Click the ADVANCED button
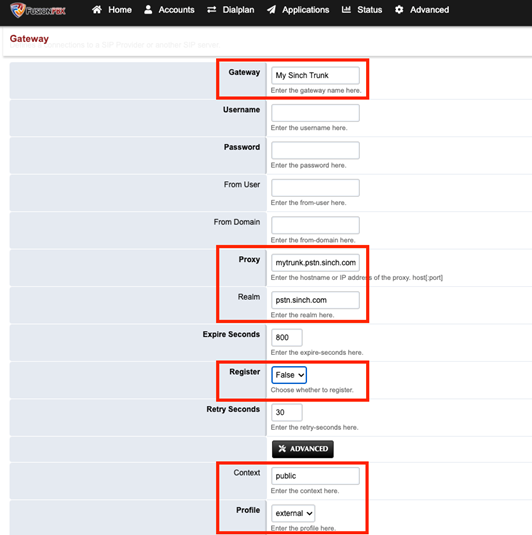Viewport: 532px width, 535px height. (x=303, y=449)
